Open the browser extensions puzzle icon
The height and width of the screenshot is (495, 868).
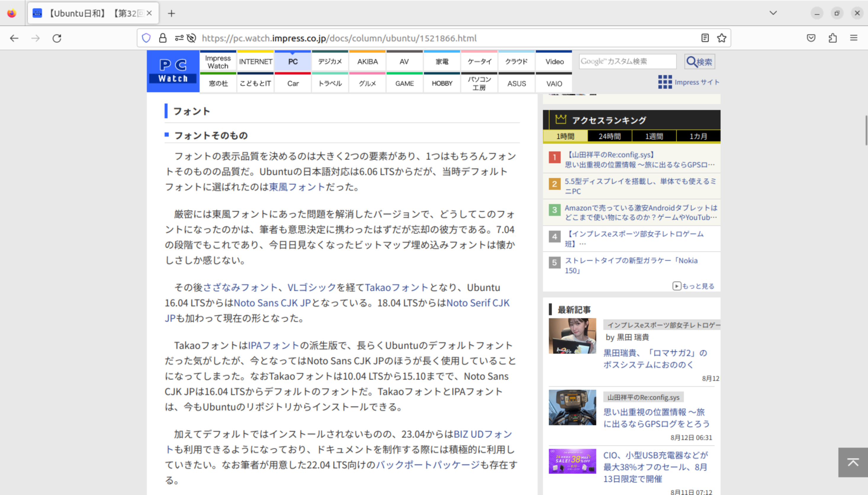point(832,38)
